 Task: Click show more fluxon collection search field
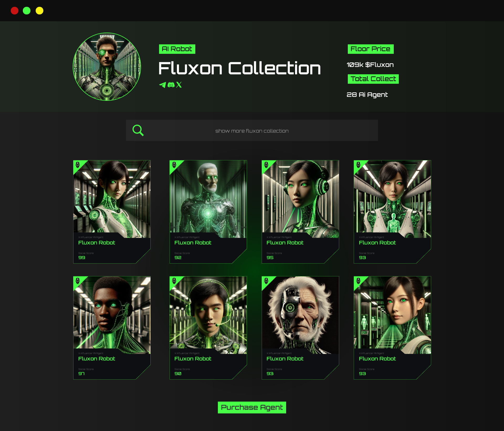pyautogui.click(x=252, y=130)
